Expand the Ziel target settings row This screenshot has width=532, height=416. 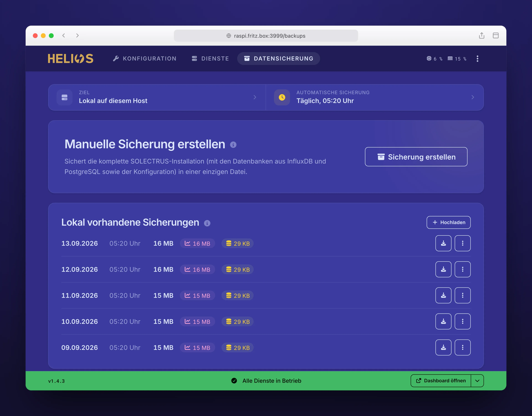pyautogui.click(x=157, y=97)
